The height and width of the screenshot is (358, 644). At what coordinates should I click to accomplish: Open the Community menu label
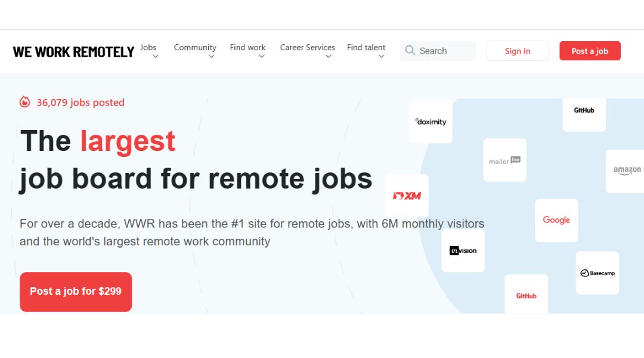click(195, 47)
